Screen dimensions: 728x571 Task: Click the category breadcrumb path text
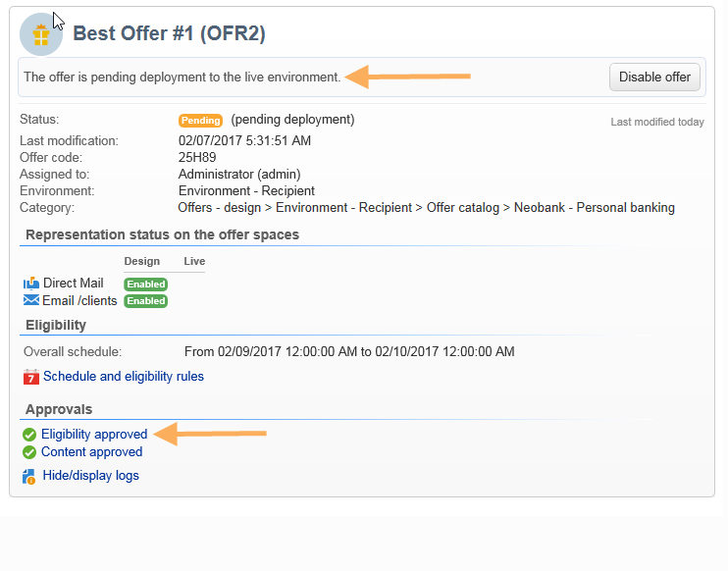point(426,207)
